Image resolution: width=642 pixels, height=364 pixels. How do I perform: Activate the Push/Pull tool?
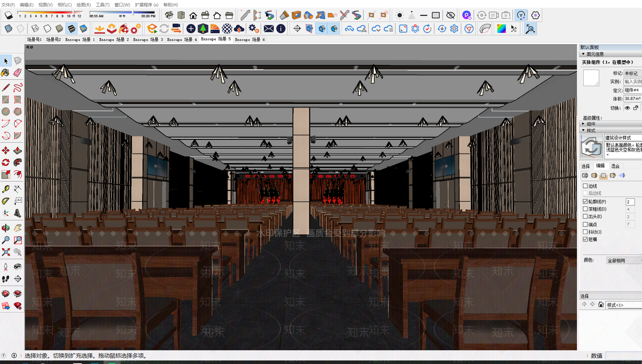click(18, 150)
